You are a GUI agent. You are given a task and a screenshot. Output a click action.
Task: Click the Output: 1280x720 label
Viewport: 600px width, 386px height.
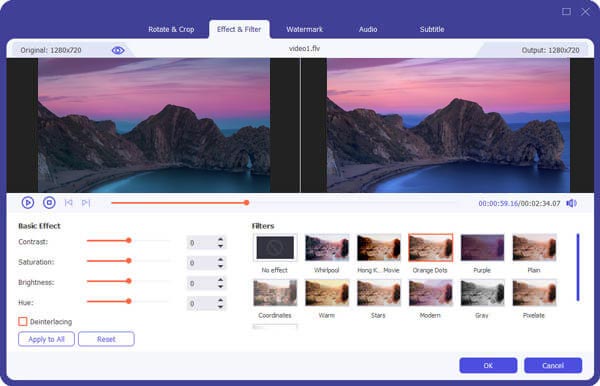point(550,50)
